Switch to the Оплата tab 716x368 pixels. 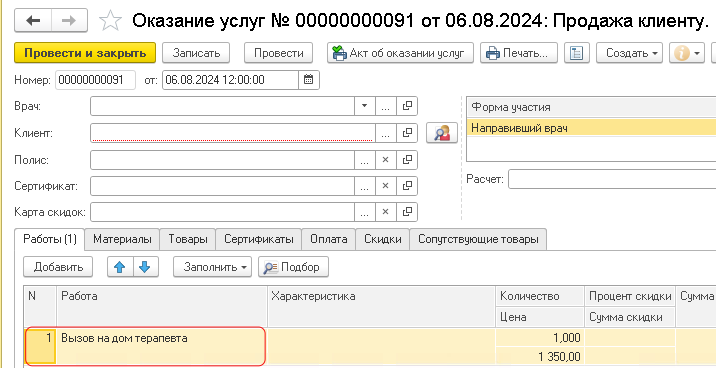[329, 239]
